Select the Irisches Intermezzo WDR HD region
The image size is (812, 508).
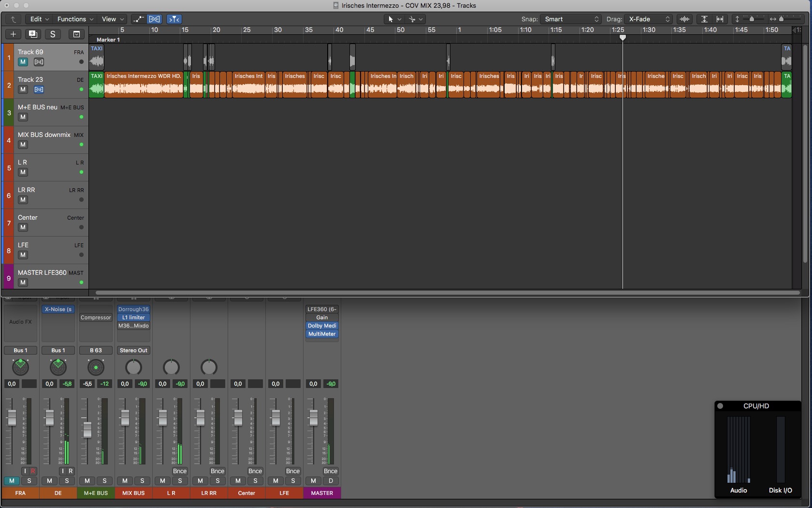coord(144,85)
